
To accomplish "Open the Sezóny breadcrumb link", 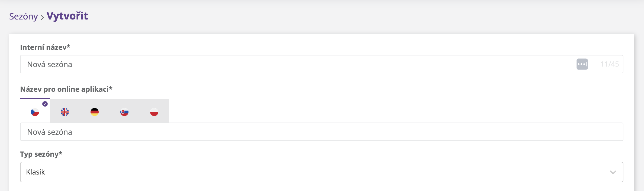I will 24,17.
